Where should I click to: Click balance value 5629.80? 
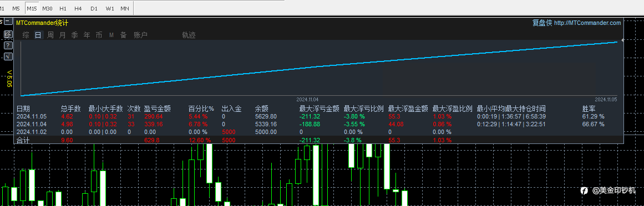(x=266, y=116)
